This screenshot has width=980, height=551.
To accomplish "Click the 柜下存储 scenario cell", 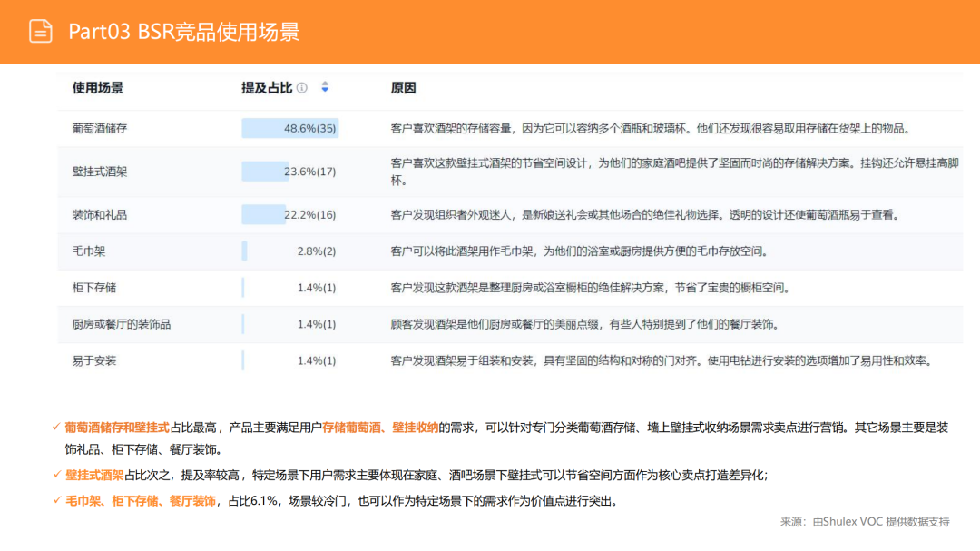I will [x=94, y=288].
